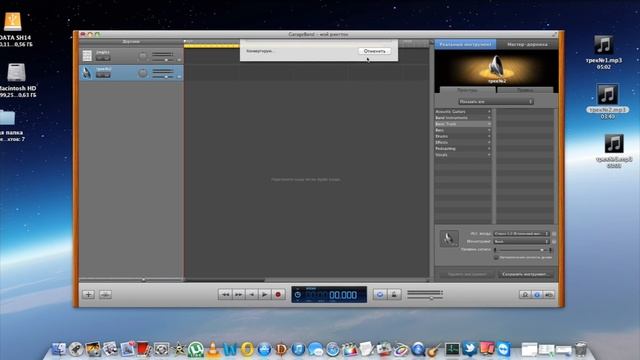This screenshot has height=360, width=640.
Task: Adjust the second track's pan knob
Action: [142, 73]
